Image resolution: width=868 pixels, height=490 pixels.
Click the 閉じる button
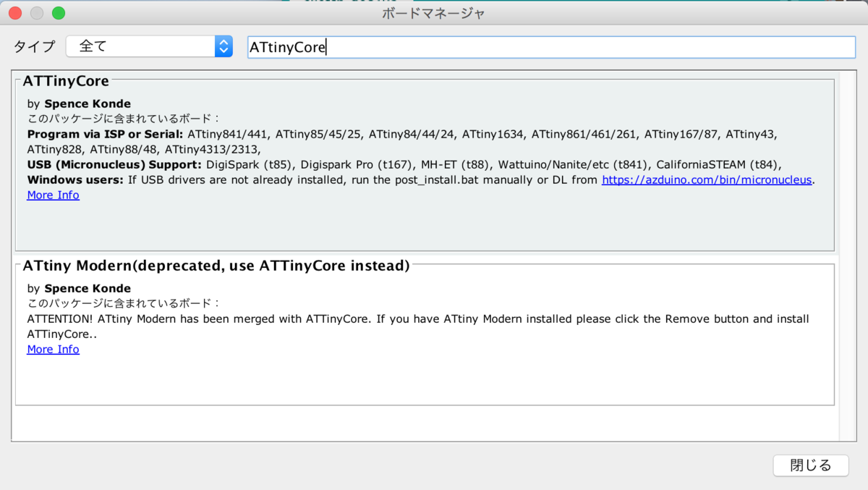click(811, 465)
